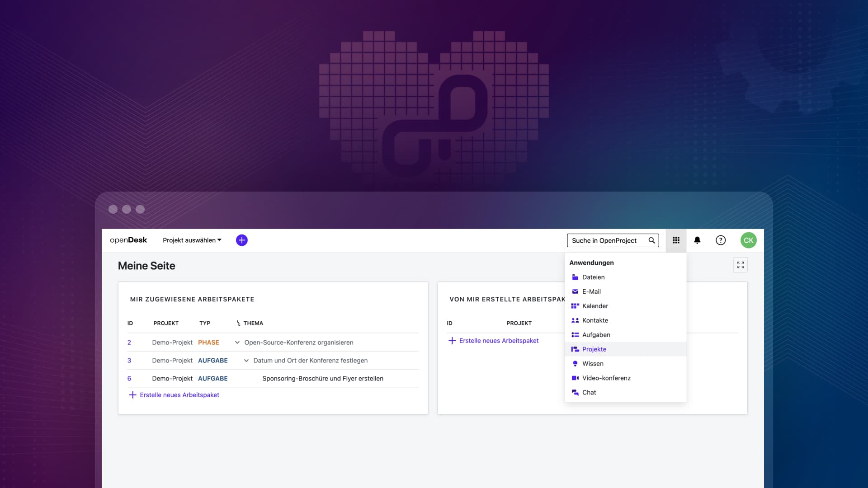Launch the Video-konferenz icon

[575, 378]
